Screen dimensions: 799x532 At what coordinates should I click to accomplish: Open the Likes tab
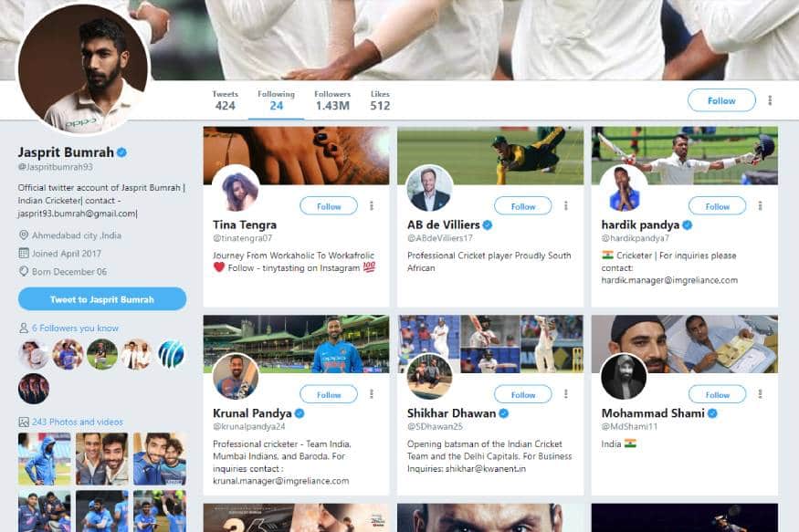click(x=380, y=100)
